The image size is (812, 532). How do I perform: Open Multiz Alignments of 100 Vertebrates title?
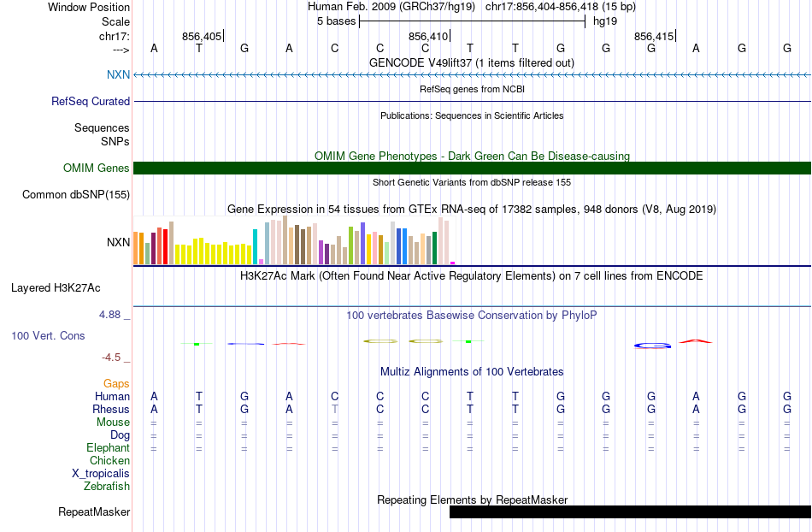point(472,371)
